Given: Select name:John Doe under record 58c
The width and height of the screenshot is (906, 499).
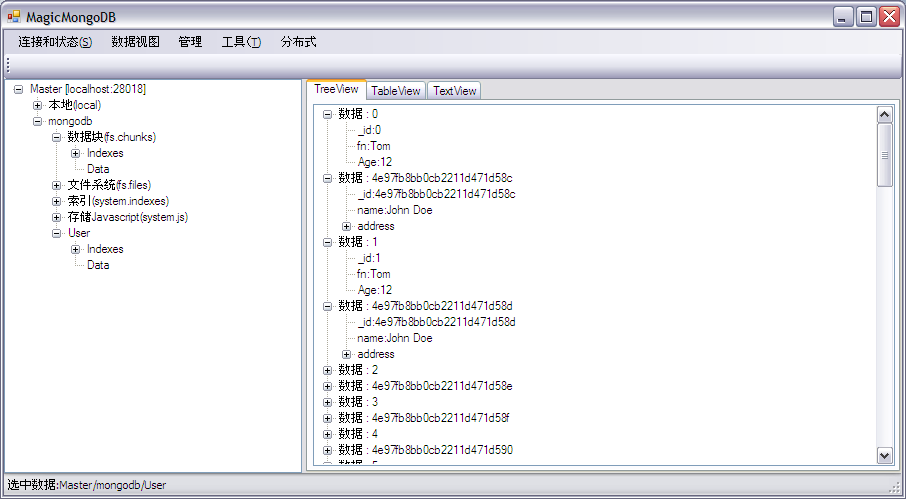Looking at the screenshot, I should [x=395, y=210].
